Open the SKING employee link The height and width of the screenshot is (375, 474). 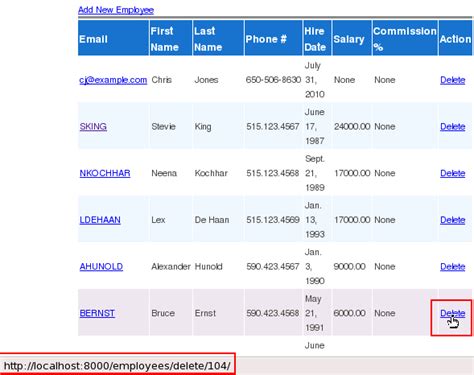pyautogui.click(x=93, y=127)
